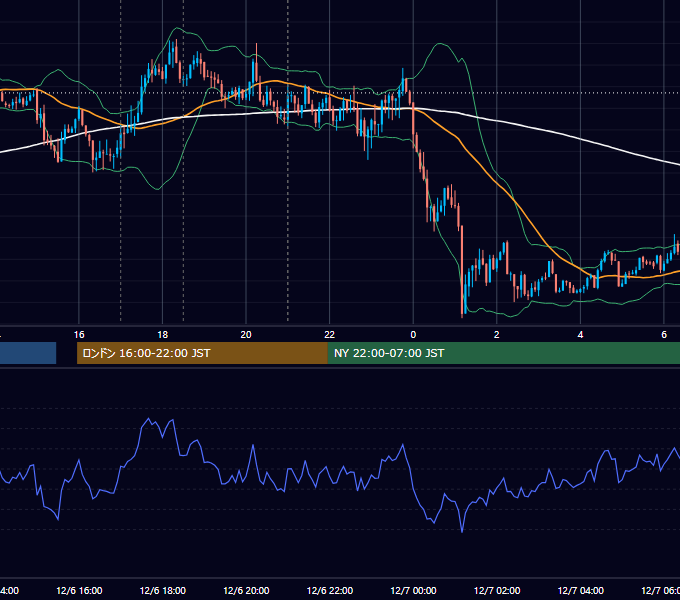Screen dimensions: 680x600
Task: Click the hour label 16 on price chart axis
Action: (x=79, y=335)
